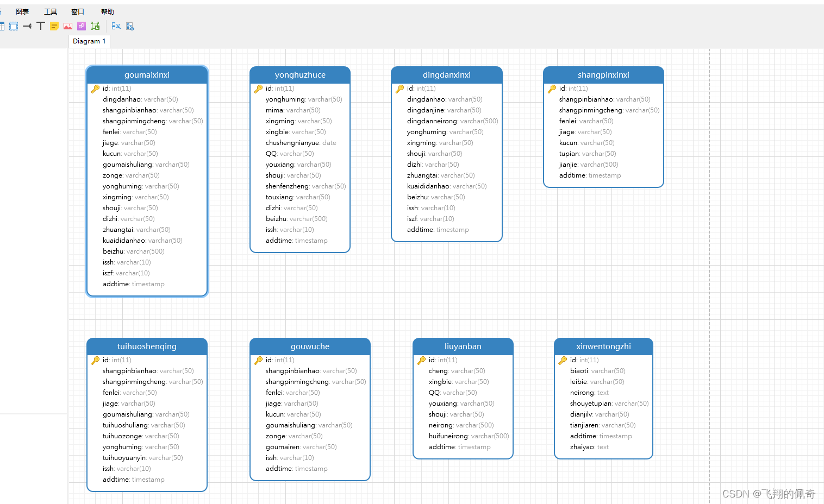Click goumairen field in gouwuche table

[301, 447]
